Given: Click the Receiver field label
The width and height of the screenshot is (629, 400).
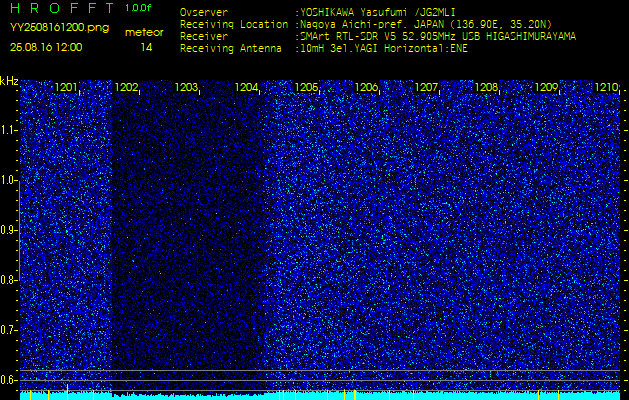Looking at the screenshot, I should [x=204, y=37].
